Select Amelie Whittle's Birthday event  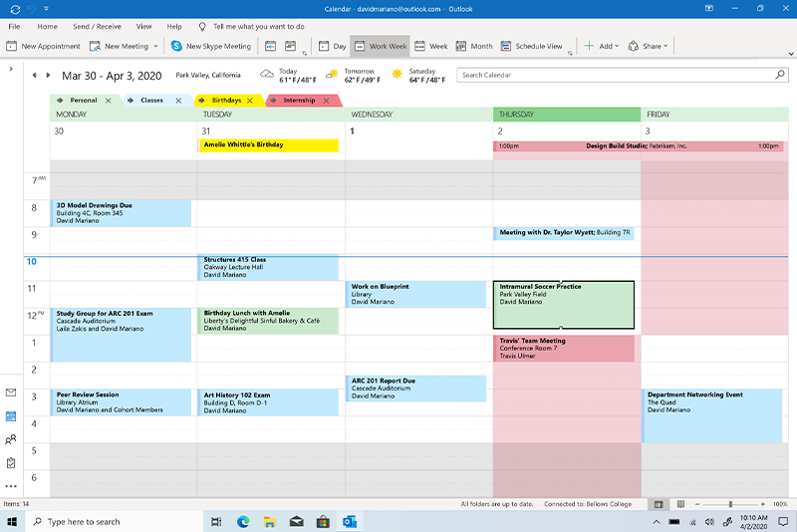pyautogui.click(x=268, y=144)
